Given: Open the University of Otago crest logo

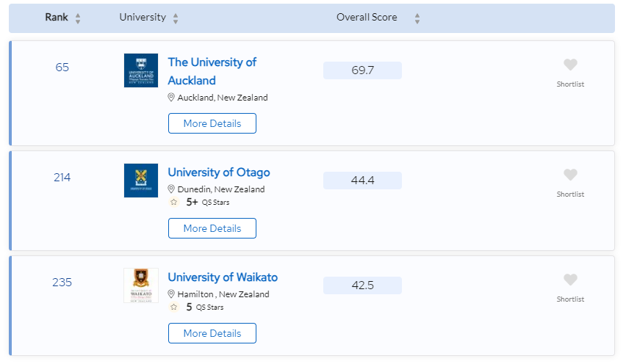Looking at the screenshot, I should click(141, 181).
